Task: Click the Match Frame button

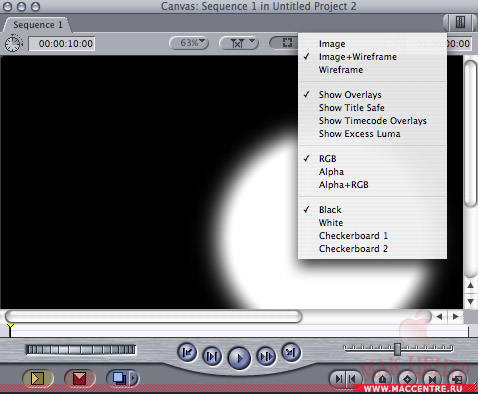Action: 457,379
